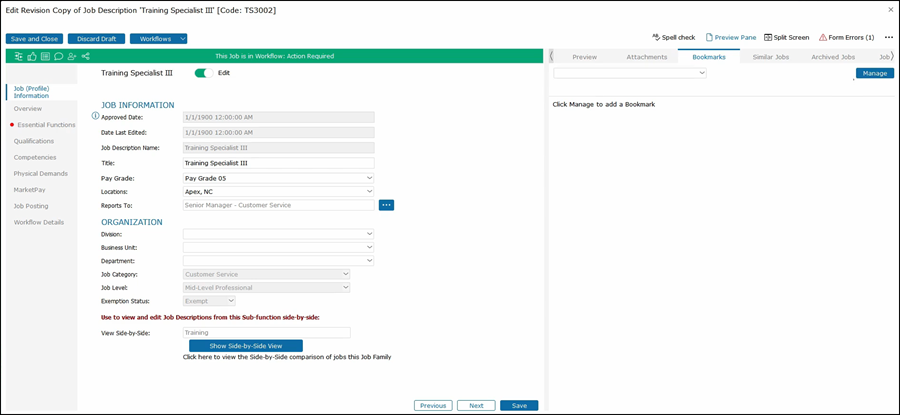This screenshot has height=415, width=900.
Task: Run Spell check
Action: coord(673,37)
